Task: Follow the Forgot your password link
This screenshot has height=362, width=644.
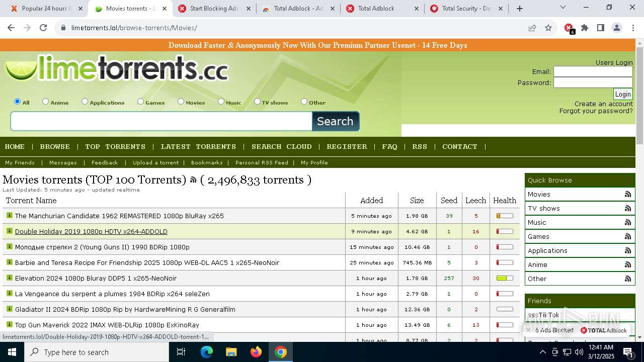Action: (596, 111)
